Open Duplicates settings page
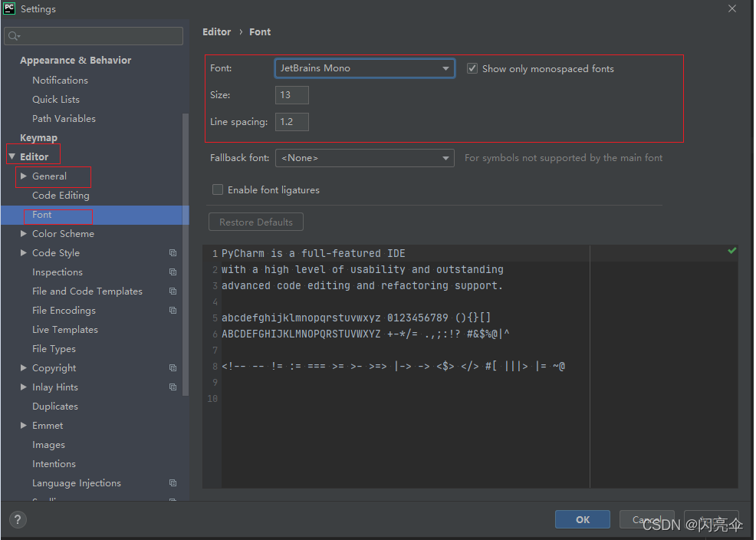Screen dimensions: 756x540 (55, 407)
